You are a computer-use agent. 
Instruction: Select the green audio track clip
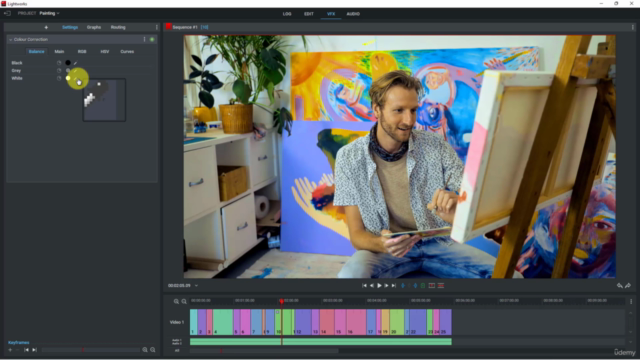[x=321, y=342]
